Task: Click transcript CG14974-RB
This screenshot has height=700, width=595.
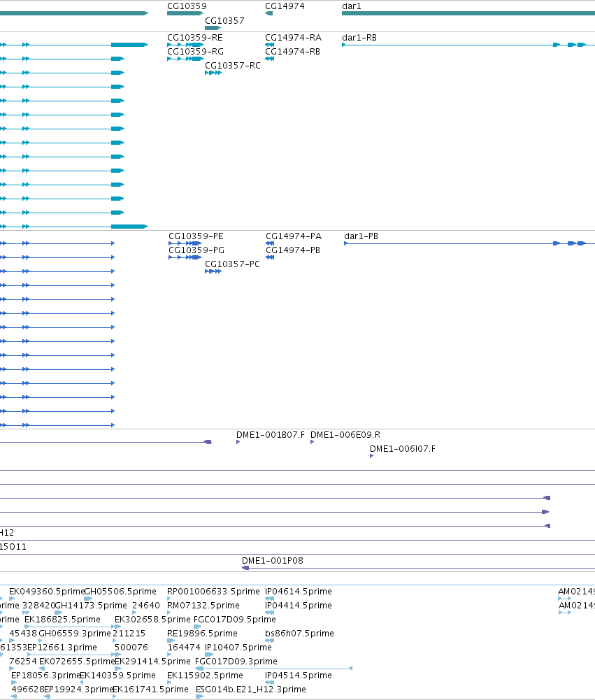Action: [292, 52]
